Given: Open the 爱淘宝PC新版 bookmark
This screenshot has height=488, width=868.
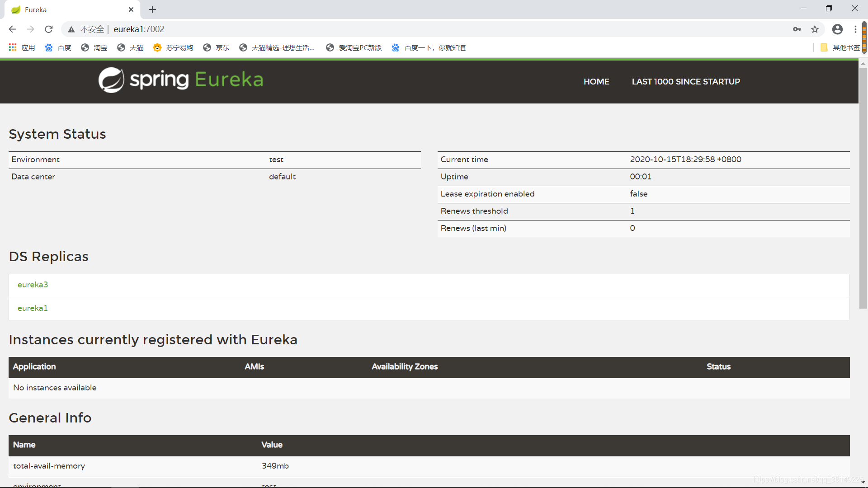Looking at the screenshot, I should pyautogui.click(x=354, y=47).
